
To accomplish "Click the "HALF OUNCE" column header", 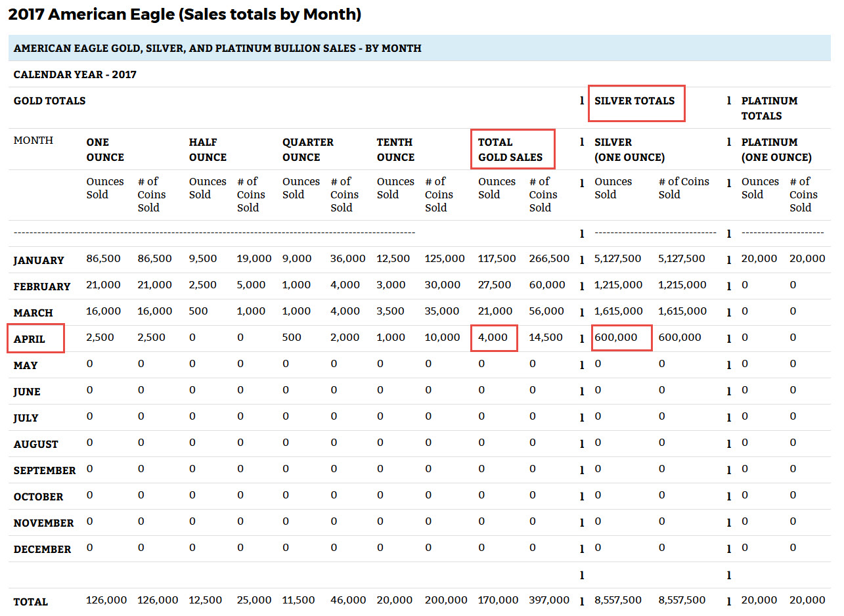I will [x=208, y=150].
